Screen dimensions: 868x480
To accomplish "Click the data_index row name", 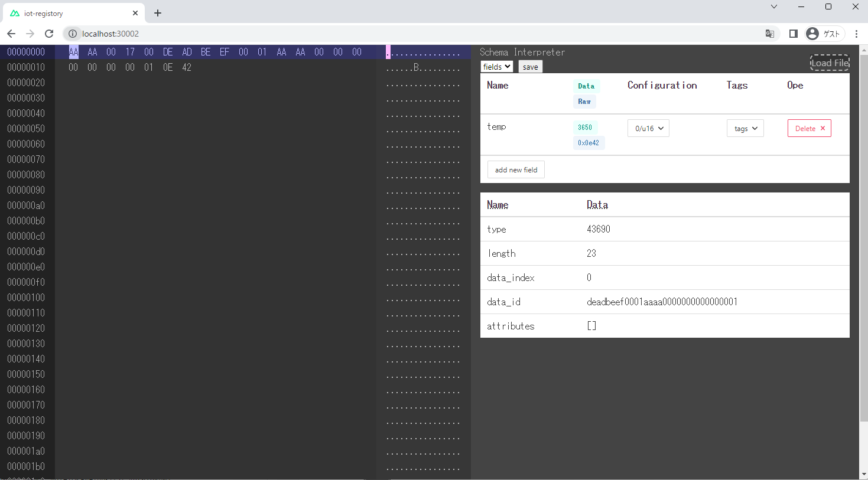I will tap(511, 277).
